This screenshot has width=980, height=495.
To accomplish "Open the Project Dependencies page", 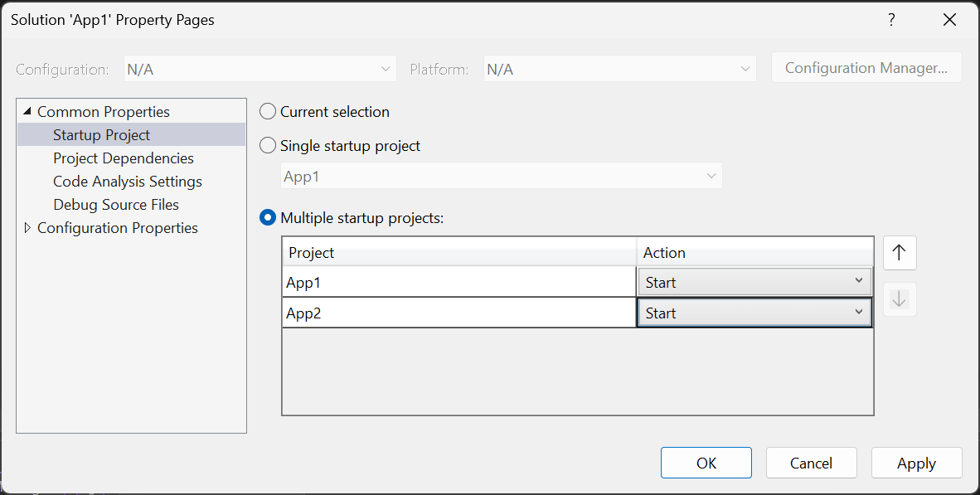I will click(x=124, y=158).
